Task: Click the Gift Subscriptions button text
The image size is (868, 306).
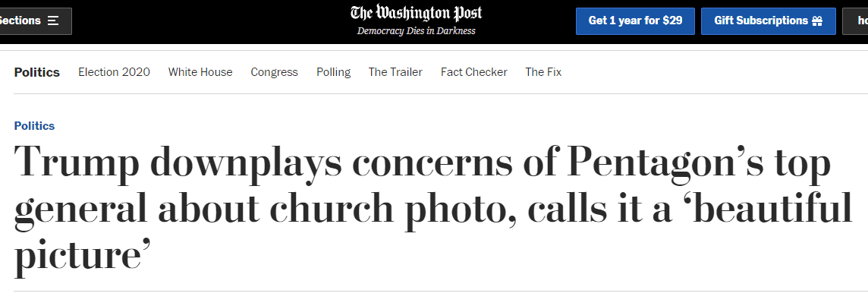Action: 760,21
